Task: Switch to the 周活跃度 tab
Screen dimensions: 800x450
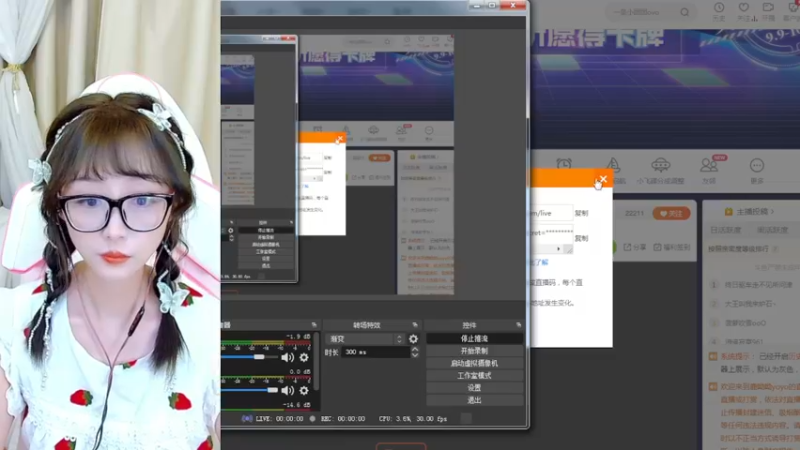Action: (x=772, y=230)
